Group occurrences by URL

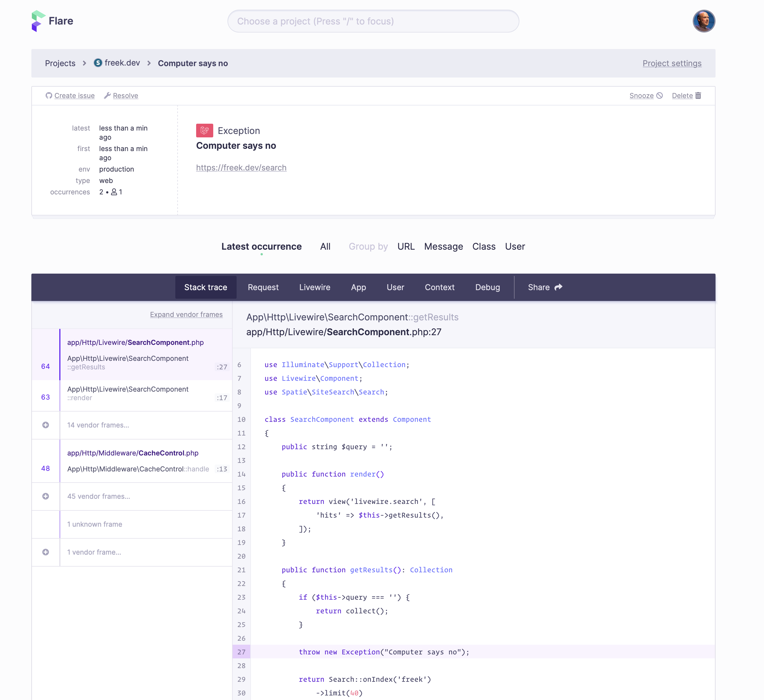tap(406, 247)
